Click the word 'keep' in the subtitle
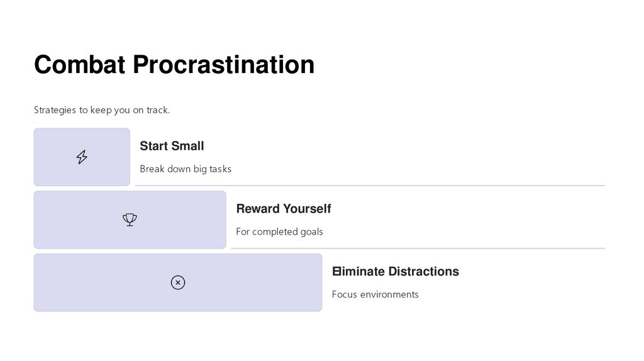This screenshot has height=361, width=644. pyautogui.click(x=100, y=110)
